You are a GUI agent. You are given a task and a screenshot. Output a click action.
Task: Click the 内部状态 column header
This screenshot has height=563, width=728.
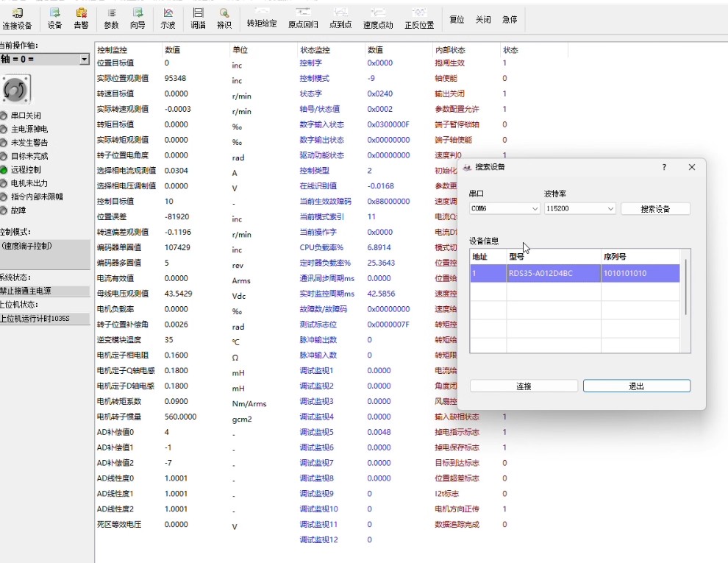pos(450,50)
